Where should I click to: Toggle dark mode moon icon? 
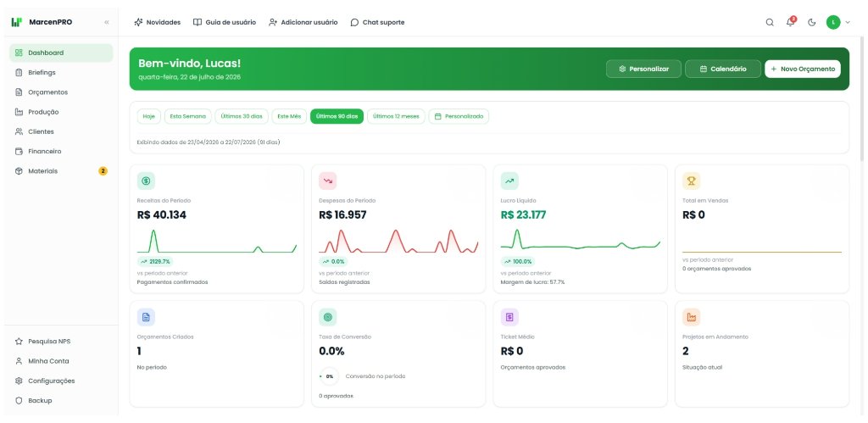coord(812,23)
